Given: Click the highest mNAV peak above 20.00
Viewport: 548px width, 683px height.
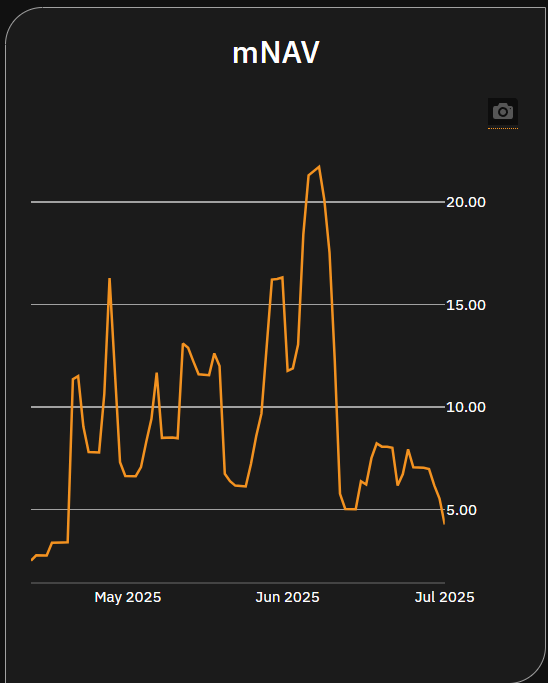Looking at the screenshot, I should click(x=319, y=166).
